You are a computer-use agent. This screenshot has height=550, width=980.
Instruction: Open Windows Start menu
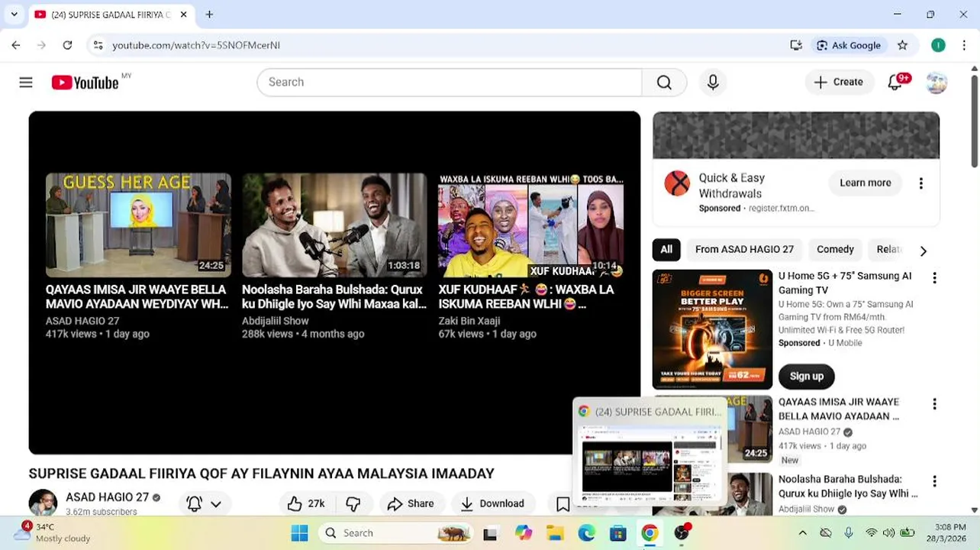[299, 532]
